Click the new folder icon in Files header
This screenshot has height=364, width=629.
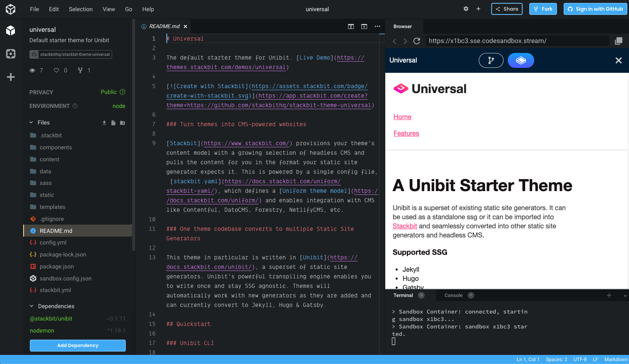point(122,123)
